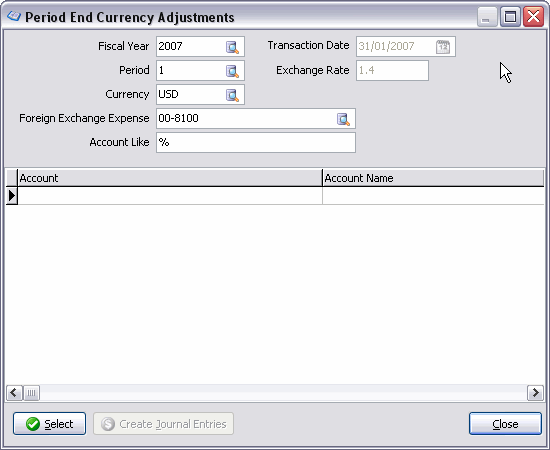Open the Period lookup icon
The height and width of the screenshot is (450, 550).
pos(232,71)
